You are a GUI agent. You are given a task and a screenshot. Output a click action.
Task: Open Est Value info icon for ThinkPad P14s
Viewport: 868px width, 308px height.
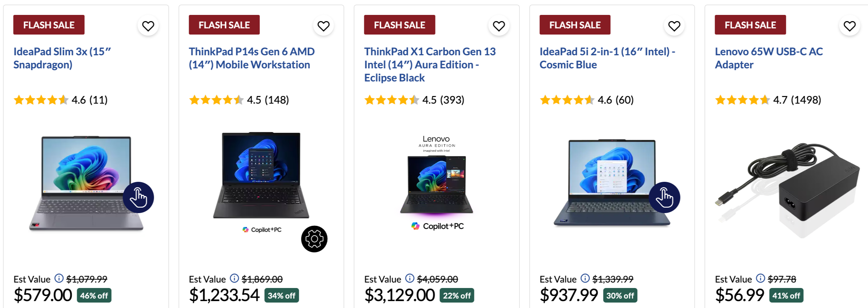234,279
